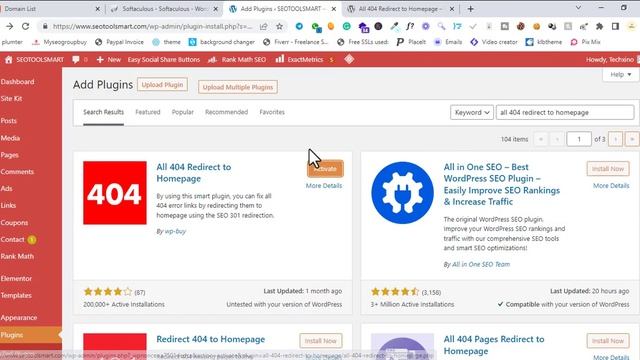Open Posts in the sidebar
640x360 pixels.
point(9,121)
